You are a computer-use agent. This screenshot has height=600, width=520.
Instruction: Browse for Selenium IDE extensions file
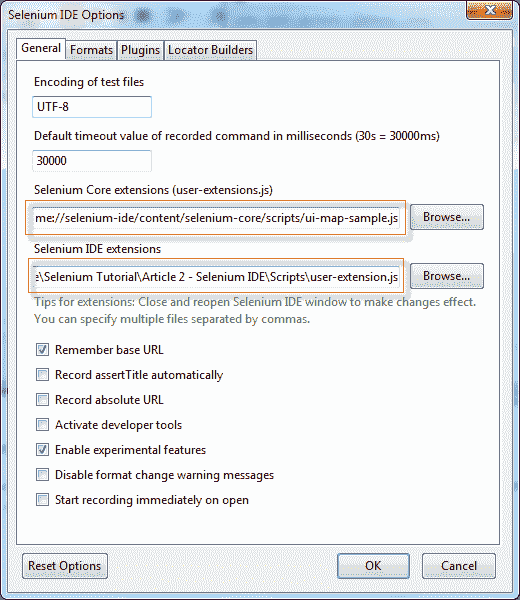pyautogui.click(x=447, y=276)
